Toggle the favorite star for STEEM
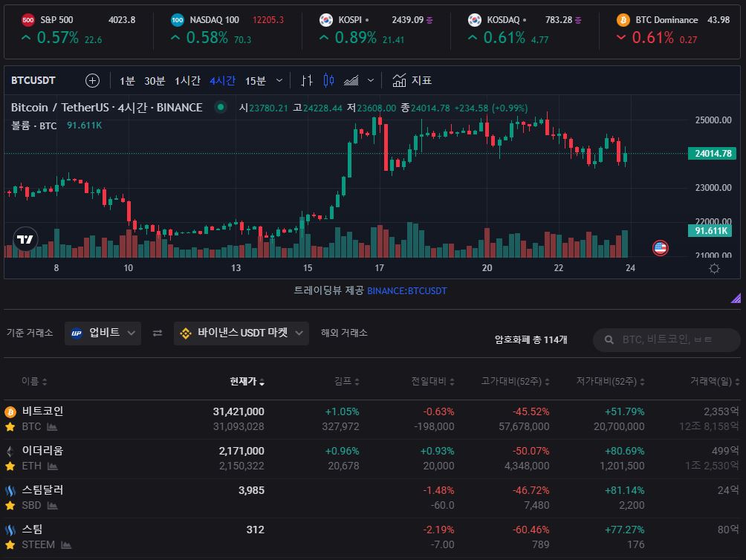The image size is (746, 560). (x=10, y=545)
